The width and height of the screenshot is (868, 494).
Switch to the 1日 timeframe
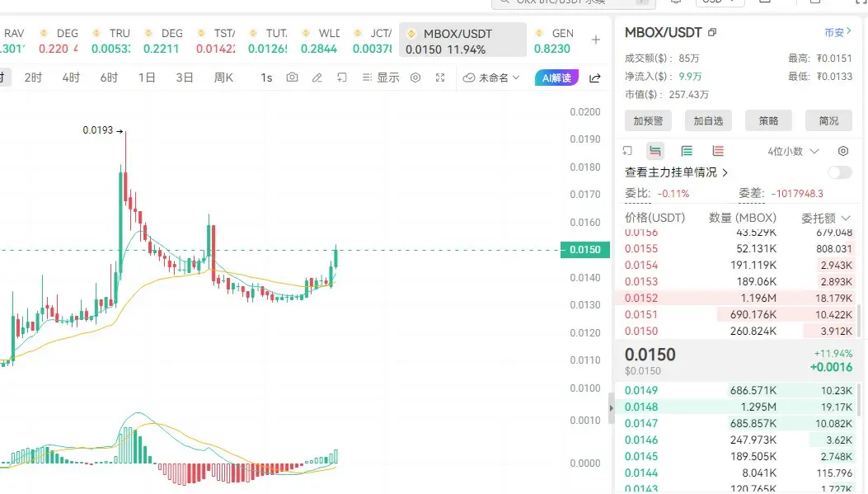tap(147, 78)
